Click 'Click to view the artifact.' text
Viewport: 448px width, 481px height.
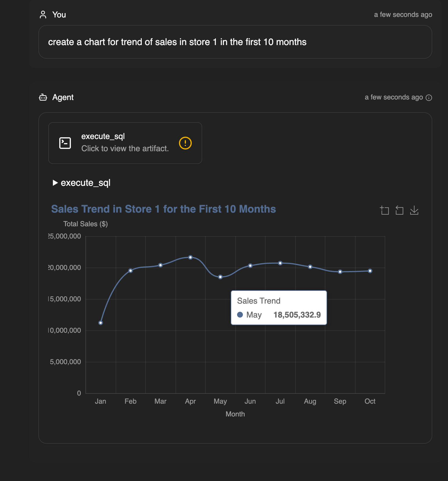coord(125,149)
